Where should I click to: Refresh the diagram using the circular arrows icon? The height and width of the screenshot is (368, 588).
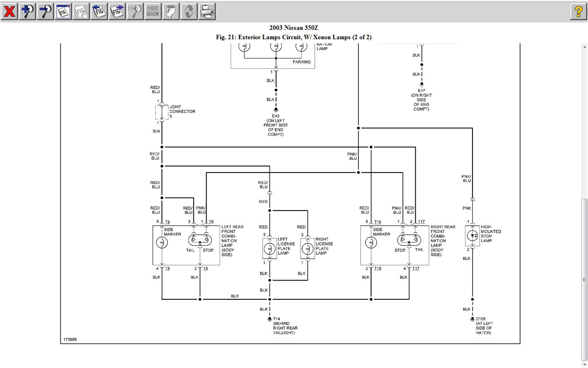point(189,11)
